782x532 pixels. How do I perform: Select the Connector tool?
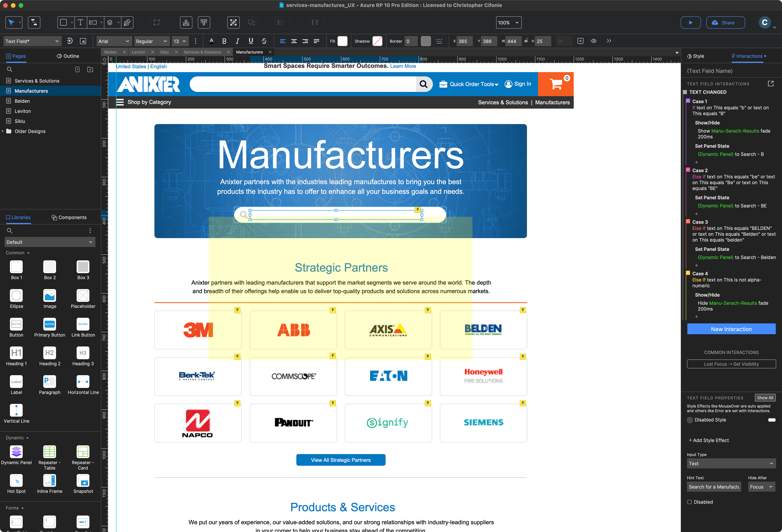[34, 23]
